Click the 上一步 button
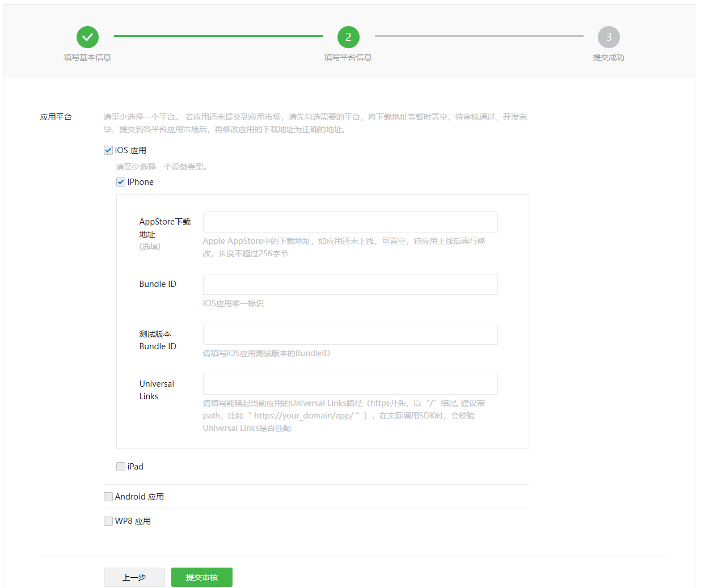 (134, 577)
